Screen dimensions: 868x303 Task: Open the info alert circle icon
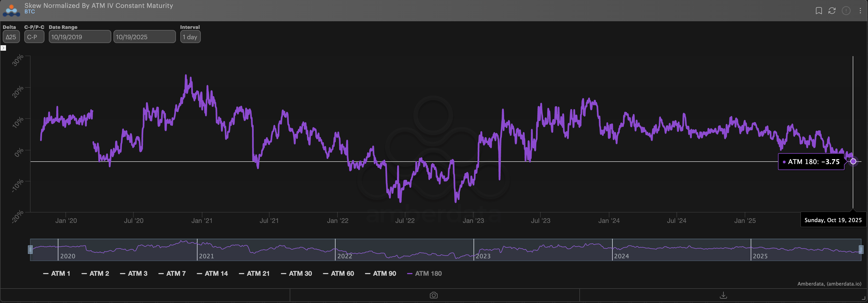846,11
